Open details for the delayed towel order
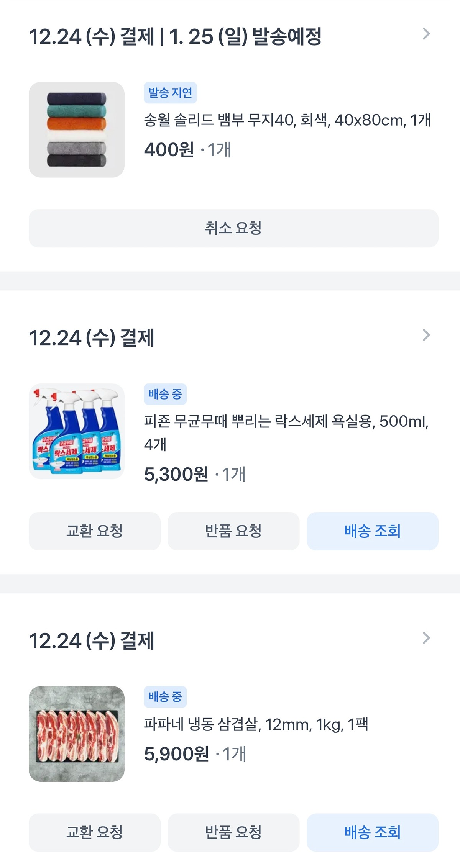460x868 pixels. [x=426, y=34]
